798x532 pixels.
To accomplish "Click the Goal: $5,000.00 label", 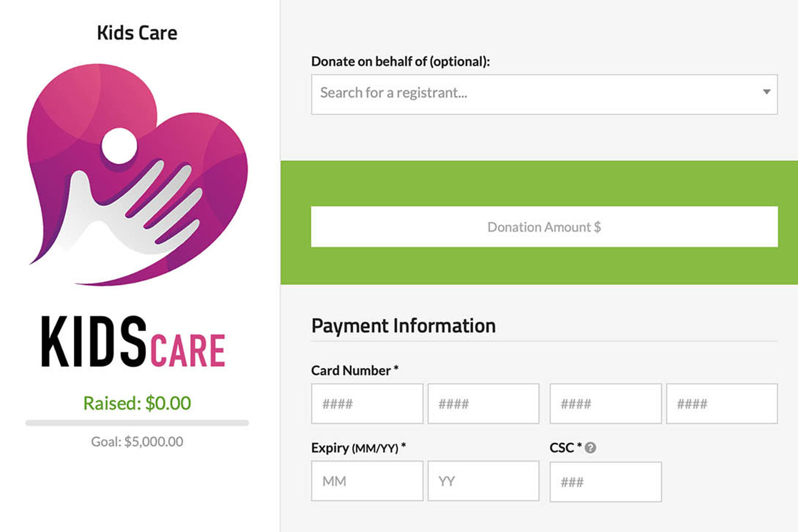I will [137, 441].
